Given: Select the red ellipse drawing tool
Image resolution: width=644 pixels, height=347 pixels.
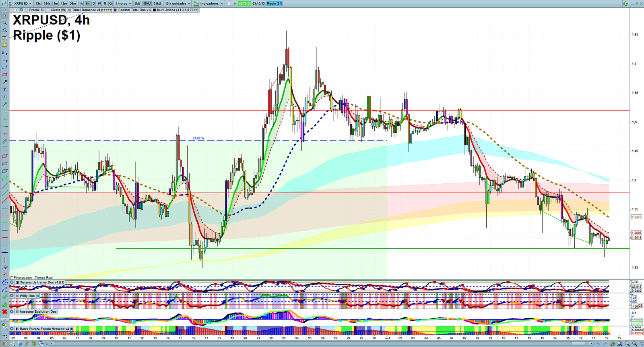Looking at the screenshot, I should coord(4,156).
